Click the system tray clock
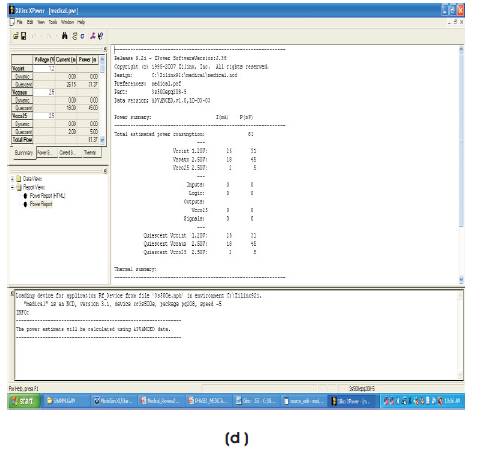 coord(453,401)
